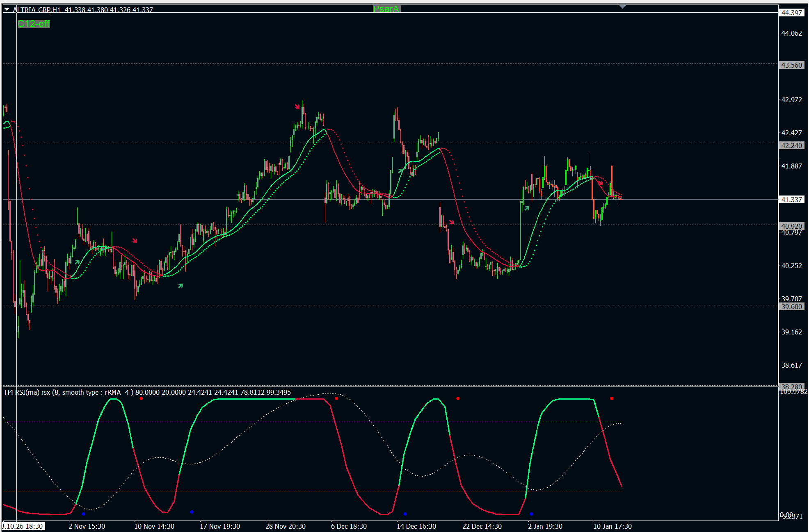Click the 28 Nov 20:30 date label

285,526
